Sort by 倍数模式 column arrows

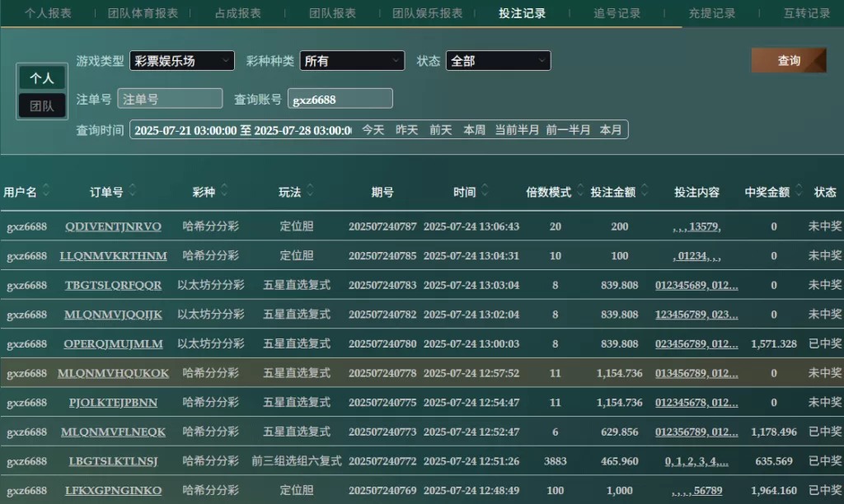click(x=580, y=190)
